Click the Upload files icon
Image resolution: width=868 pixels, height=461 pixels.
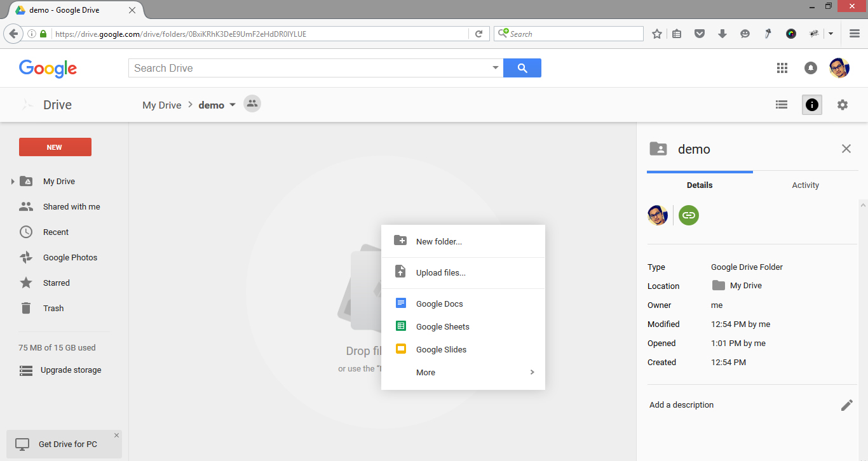pos(401,271)
